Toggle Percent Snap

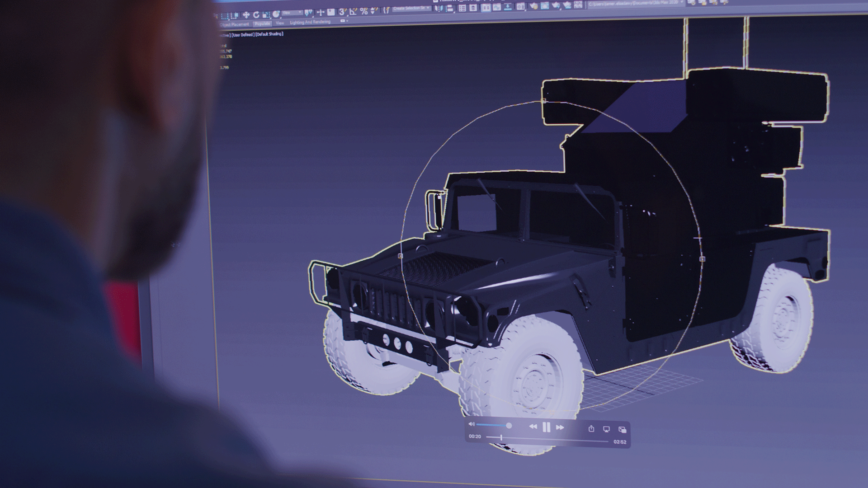(363, 11)
